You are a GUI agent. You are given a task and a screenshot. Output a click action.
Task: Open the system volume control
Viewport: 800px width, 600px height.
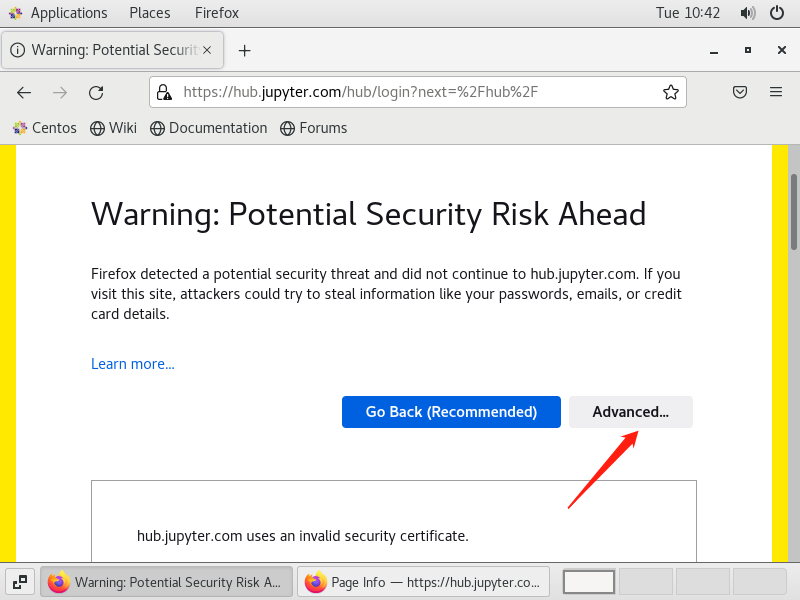tap(747, 13)
